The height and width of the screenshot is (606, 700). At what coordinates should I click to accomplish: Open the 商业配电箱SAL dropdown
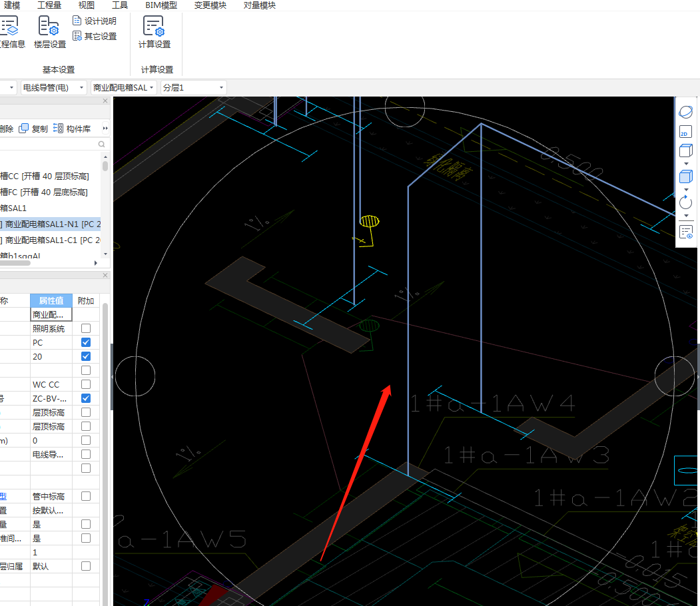tap(123, 87)
